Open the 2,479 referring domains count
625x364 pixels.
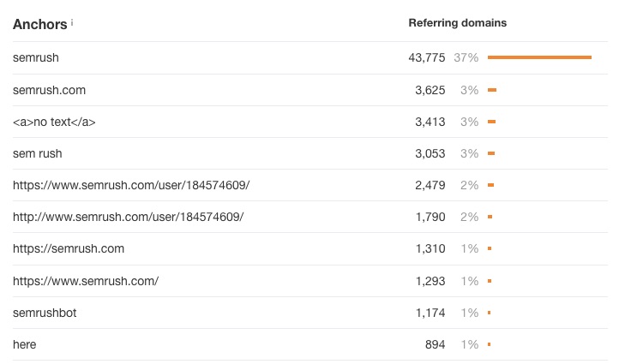pos(430,185)
